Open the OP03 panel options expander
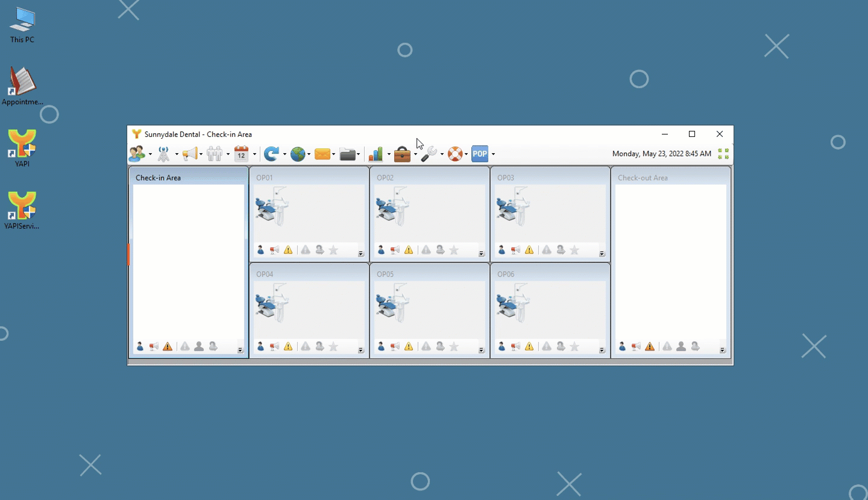The image size is (868, 500). [602, 254]
